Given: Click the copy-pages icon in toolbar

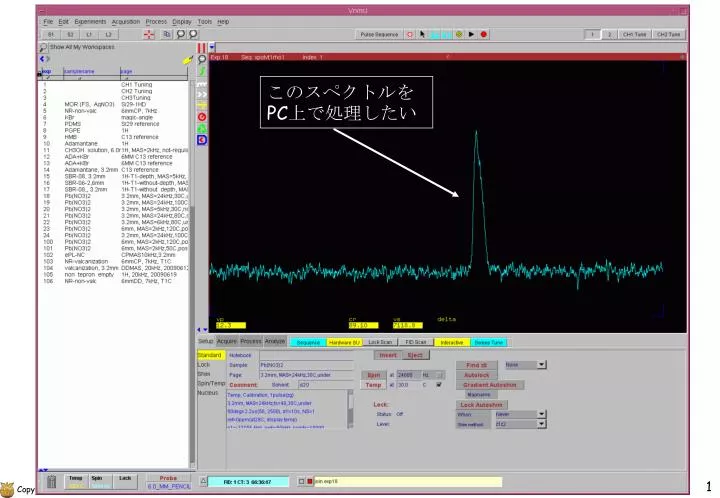Looking at the screenshot, I should click(167, 34).
